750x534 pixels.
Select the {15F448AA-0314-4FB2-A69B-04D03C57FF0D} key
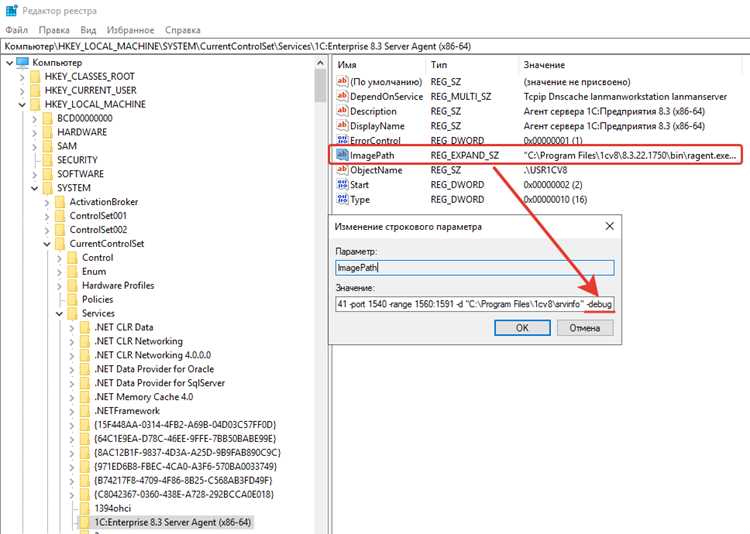click(x=185, y=424)
